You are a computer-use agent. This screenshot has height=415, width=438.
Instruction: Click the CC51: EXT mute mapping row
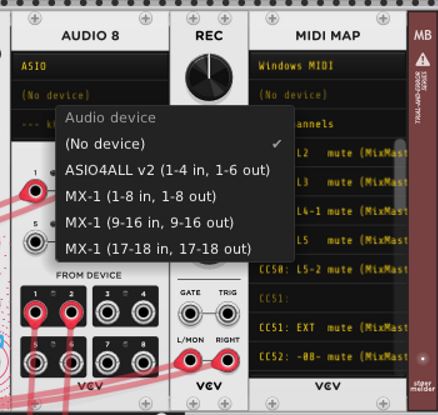[x=328, y=328]
